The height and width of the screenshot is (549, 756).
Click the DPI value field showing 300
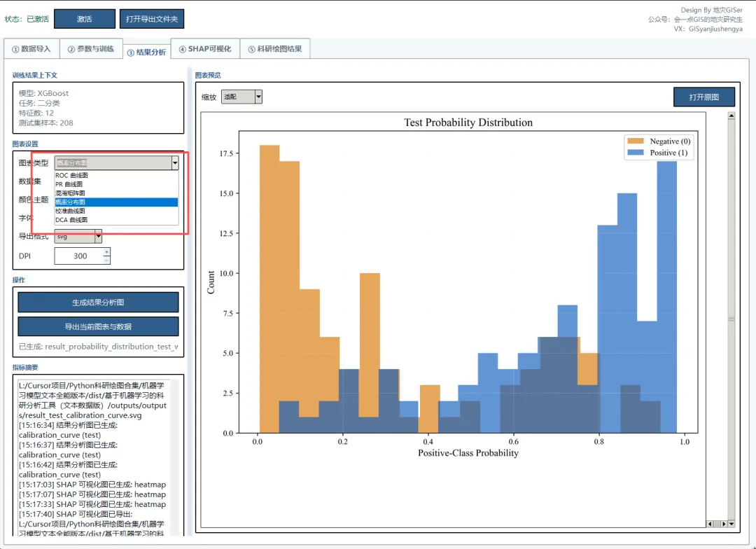coord(79,256)
